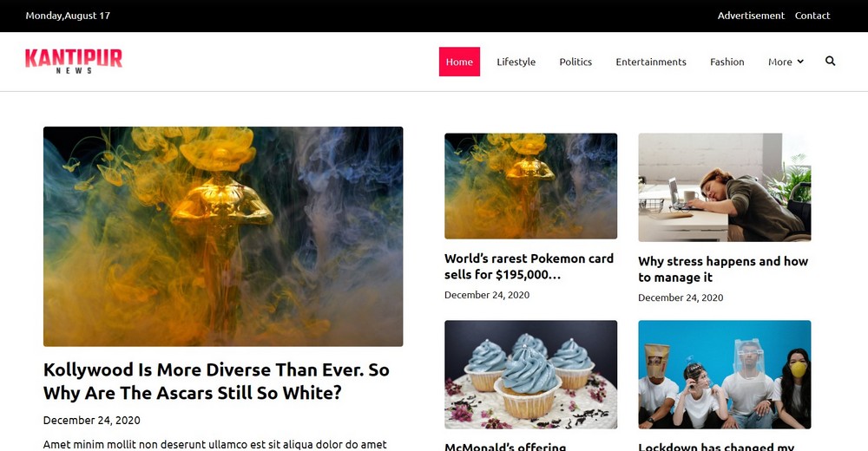This screenshot has width=868, height=451.
Task: Select Entertainments from the navigation
Action: [x=650, y=62]
